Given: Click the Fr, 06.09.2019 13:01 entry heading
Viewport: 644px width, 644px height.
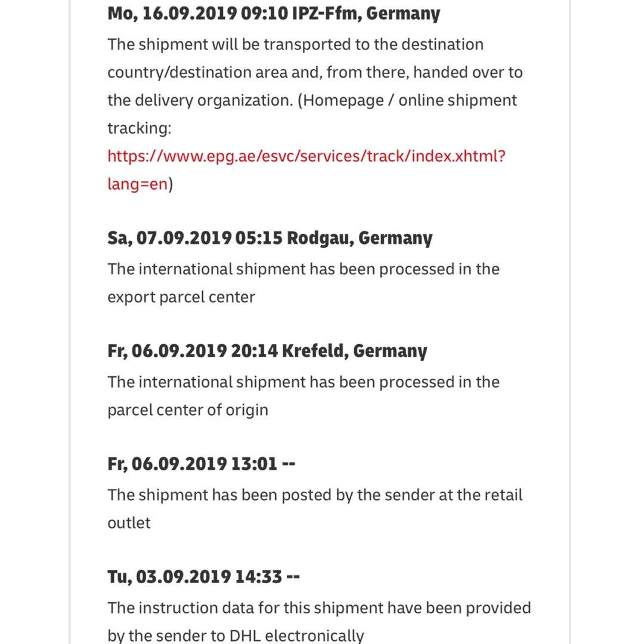Looking at the screenshot, I should (201, 463).
